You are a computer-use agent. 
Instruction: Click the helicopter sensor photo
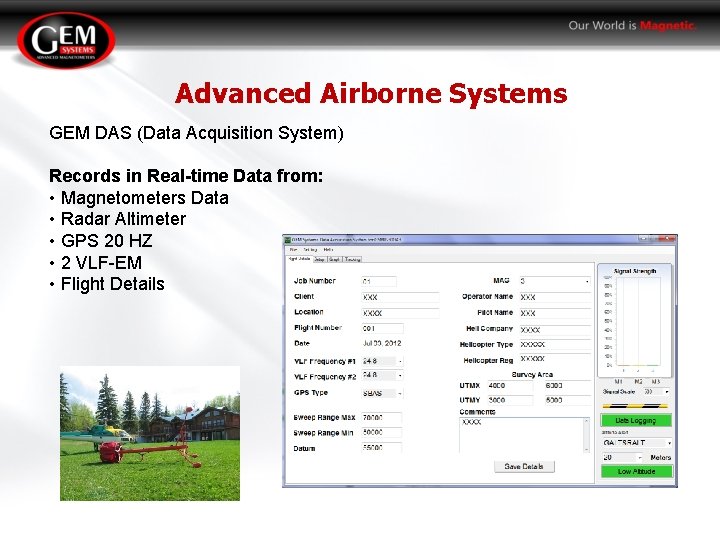(x=150, y=433)
